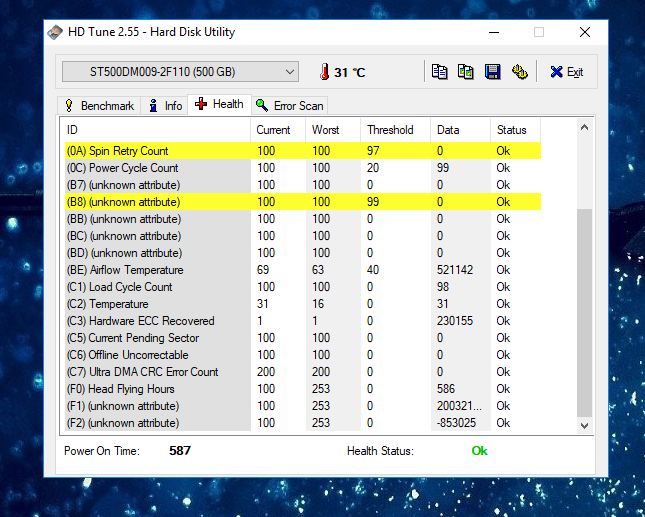The width and height of the screenshot is (645, 517).
Task: Select the (0A) Spin Retry Count row
Action: pyautogui.click(x=303, y=151)
